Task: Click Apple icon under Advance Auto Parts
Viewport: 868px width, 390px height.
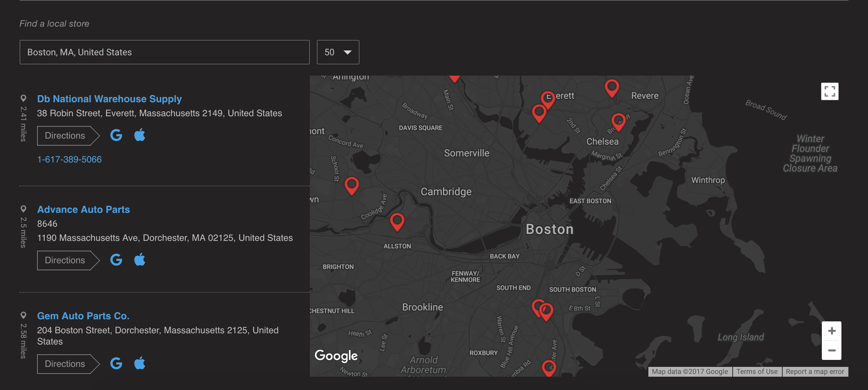Action: [140, 260]
